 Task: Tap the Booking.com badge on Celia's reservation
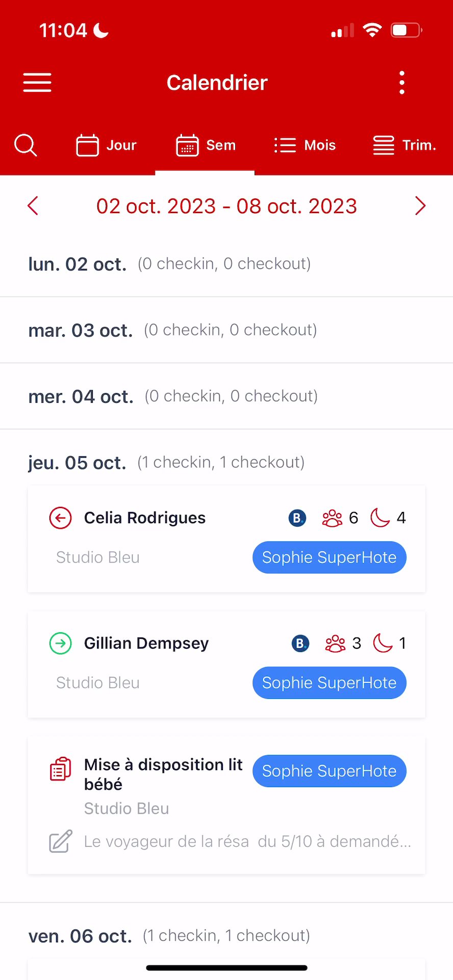(x=297, y=518)
